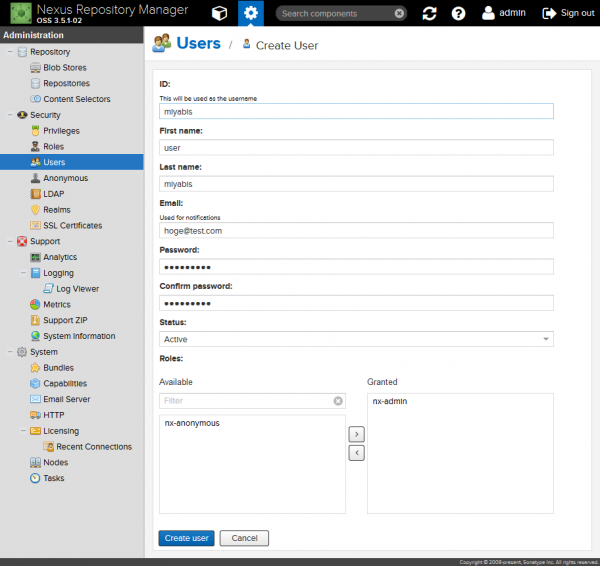
Task: Clear the Search components field
Action: pyautogui.click(x=399, y=14)
